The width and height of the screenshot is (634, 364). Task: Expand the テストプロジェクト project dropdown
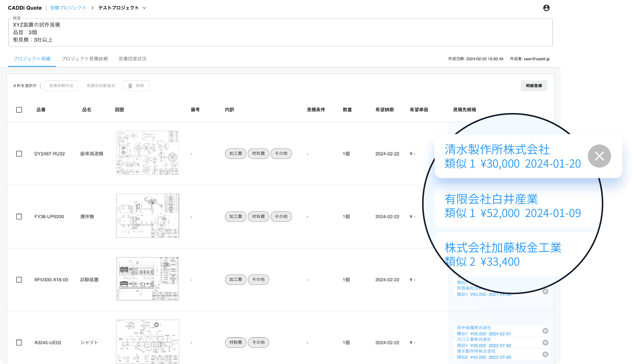point(144,8)
